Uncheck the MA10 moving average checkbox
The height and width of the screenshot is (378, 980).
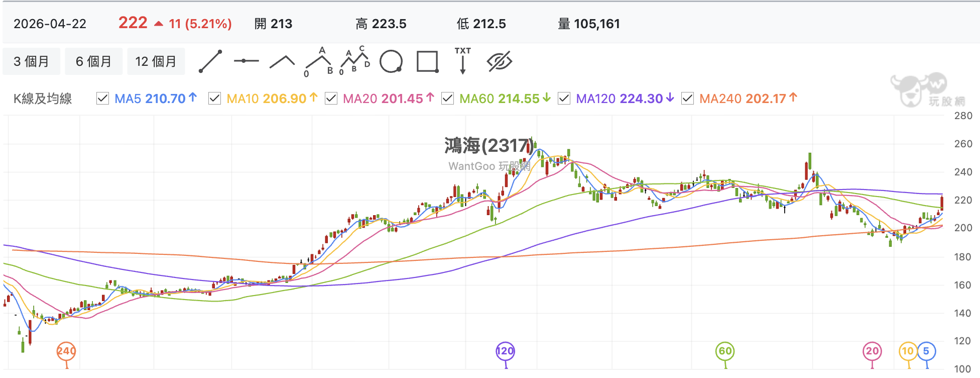pyautogui.click(x=214, y=99)
